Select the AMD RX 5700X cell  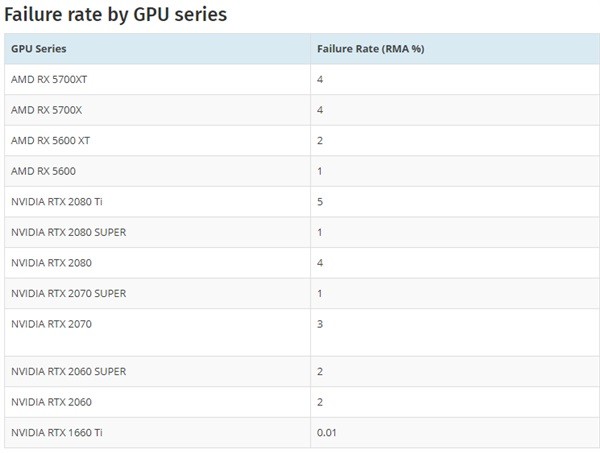tap(46, 110)
